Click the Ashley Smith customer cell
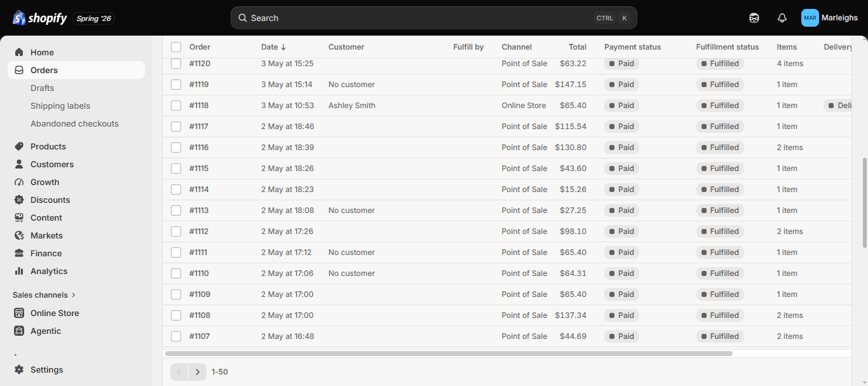868x386 pixels. (352, 106)
